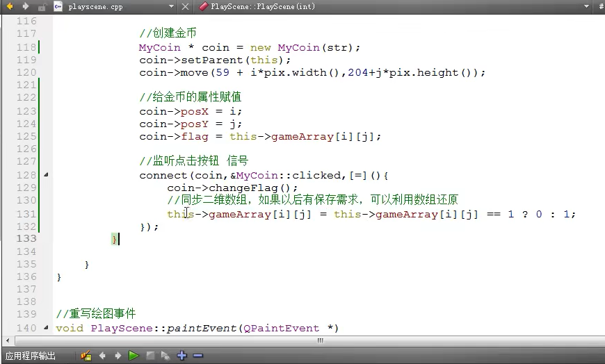Open the playscene.cpp file dropdown

click(171, 6)
